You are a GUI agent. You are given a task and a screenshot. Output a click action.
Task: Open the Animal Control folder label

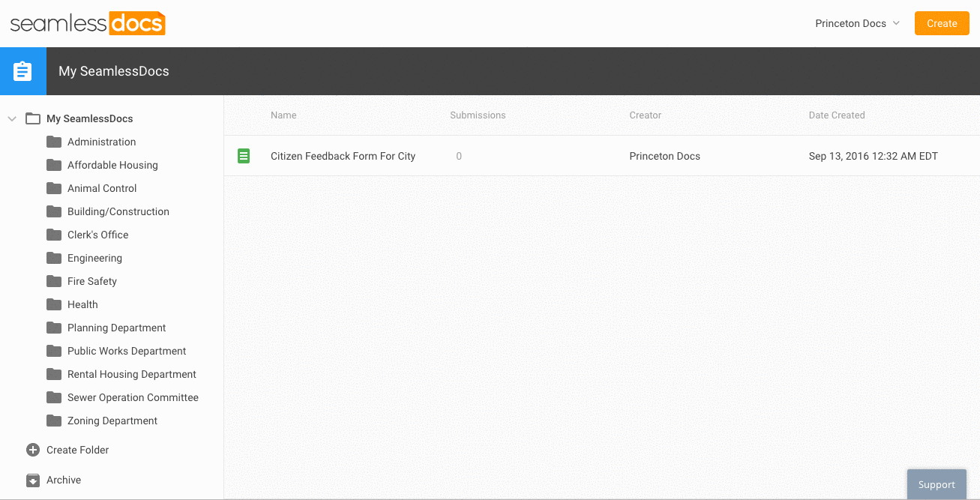click(x=102, y=188)
